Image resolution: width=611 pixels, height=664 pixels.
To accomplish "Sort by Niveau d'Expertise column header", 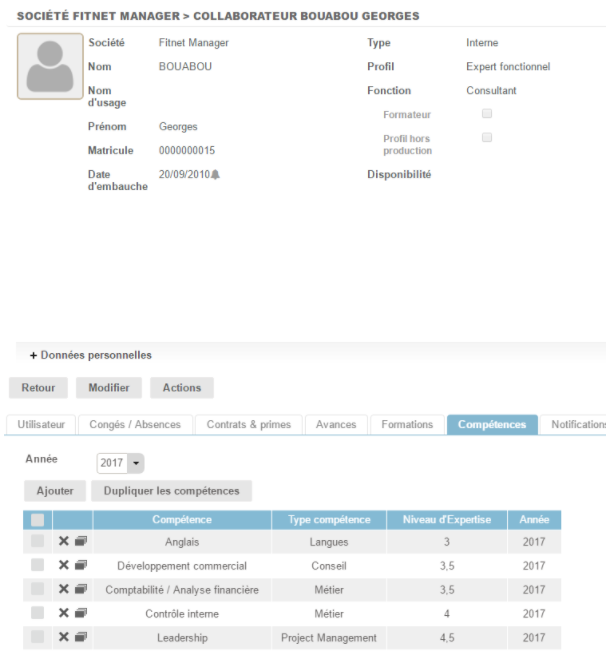I will [446, 520].
